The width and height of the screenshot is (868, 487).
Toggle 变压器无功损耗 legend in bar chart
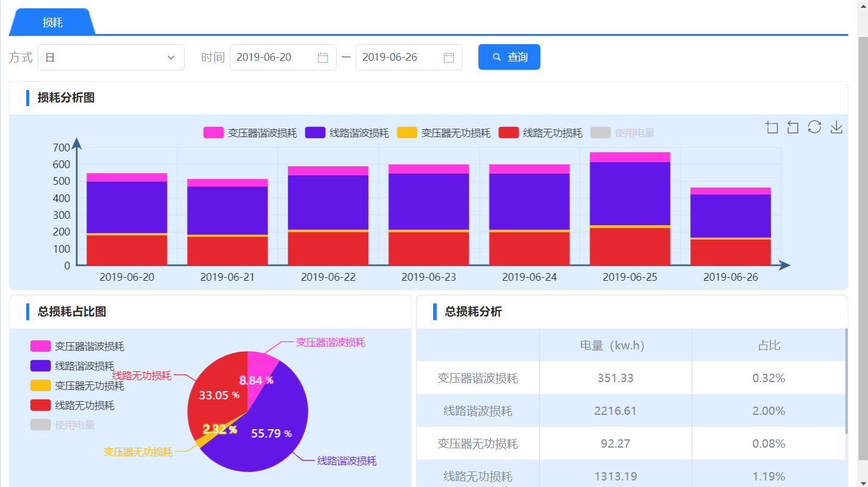444,132
